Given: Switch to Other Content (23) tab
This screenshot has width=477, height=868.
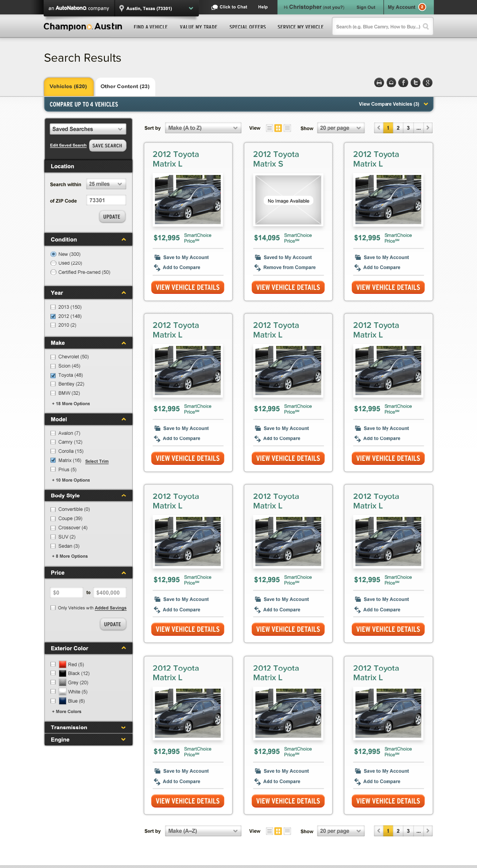Looking at the screenshot, I should (125, 86).
